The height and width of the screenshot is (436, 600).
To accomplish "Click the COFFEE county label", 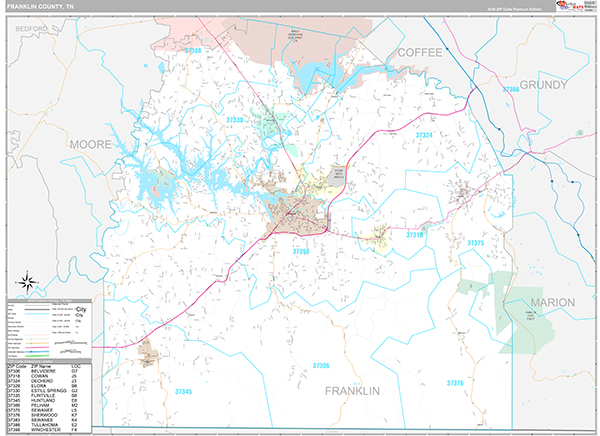I will 420,52.
